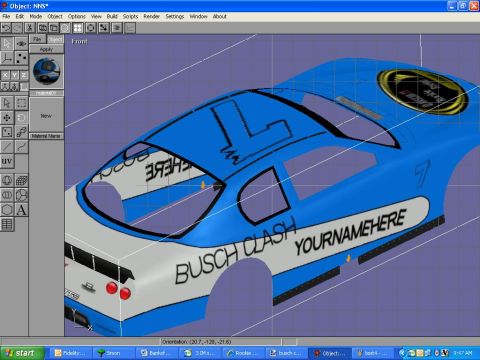Select the Sphere primitive tool

click(7, 180)
